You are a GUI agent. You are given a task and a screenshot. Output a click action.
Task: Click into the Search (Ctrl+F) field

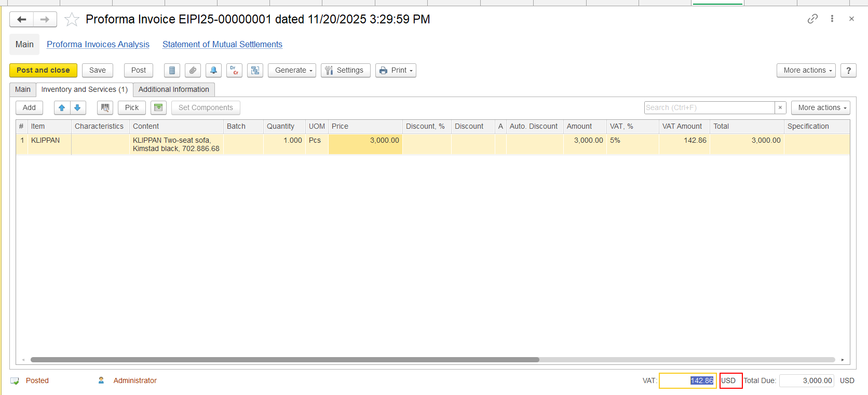pyautogui.click(x=709, y=108)
